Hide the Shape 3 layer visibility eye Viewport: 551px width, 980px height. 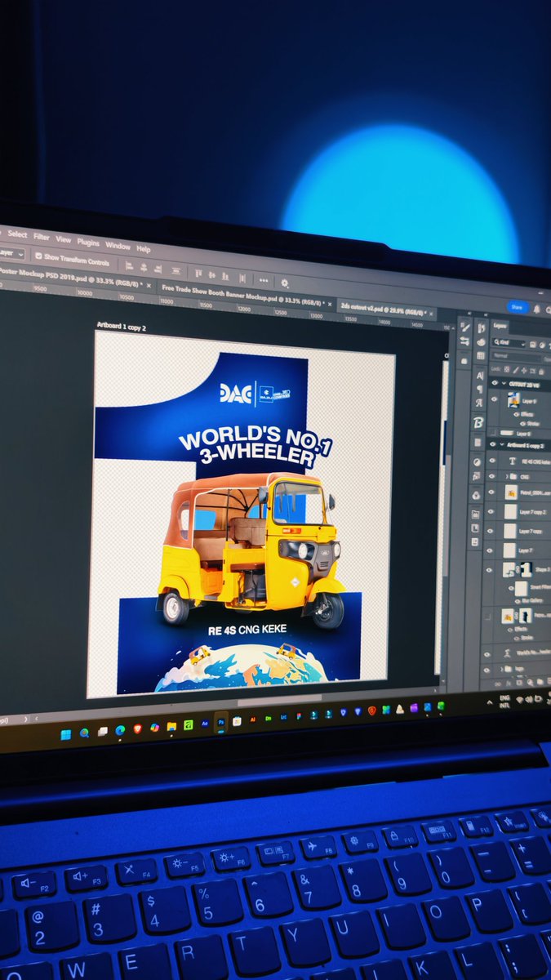[x=489, y=570]
